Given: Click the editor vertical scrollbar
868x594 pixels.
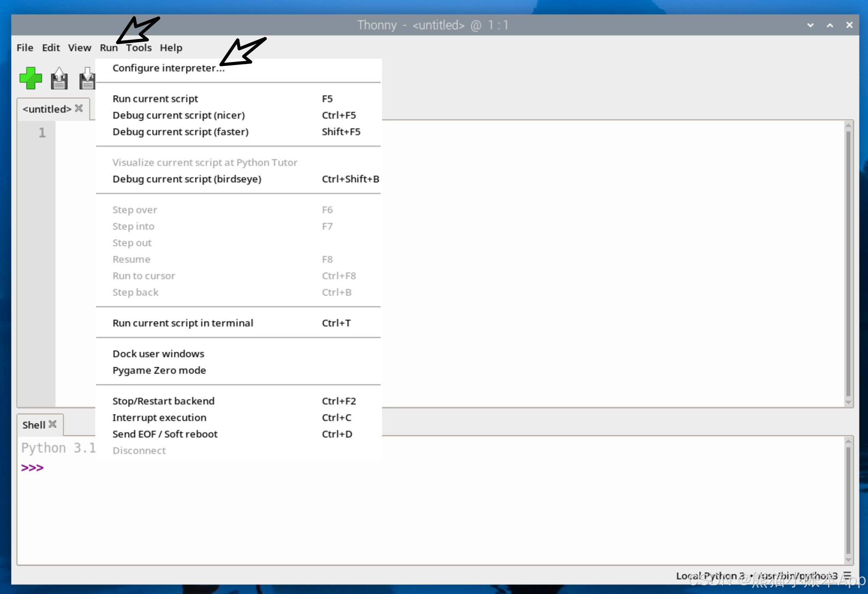Looking at the screenshot, I should point(848,263).
